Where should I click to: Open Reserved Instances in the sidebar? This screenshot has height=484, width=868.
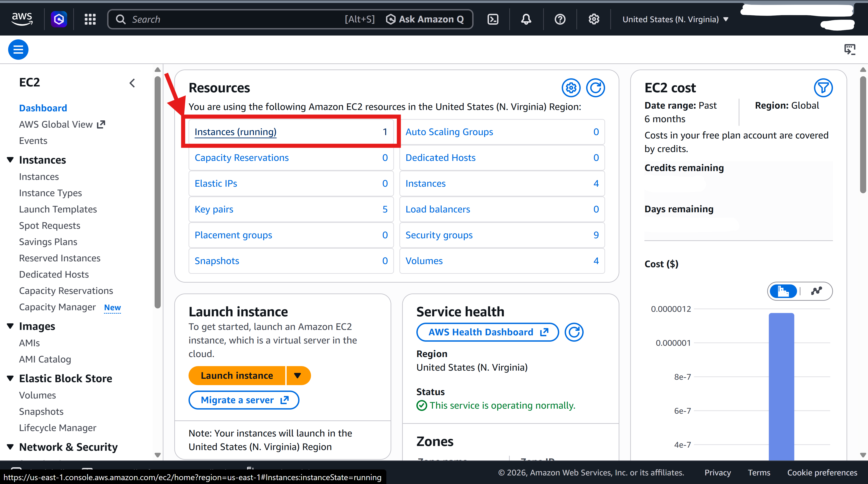tap(60, 258)
